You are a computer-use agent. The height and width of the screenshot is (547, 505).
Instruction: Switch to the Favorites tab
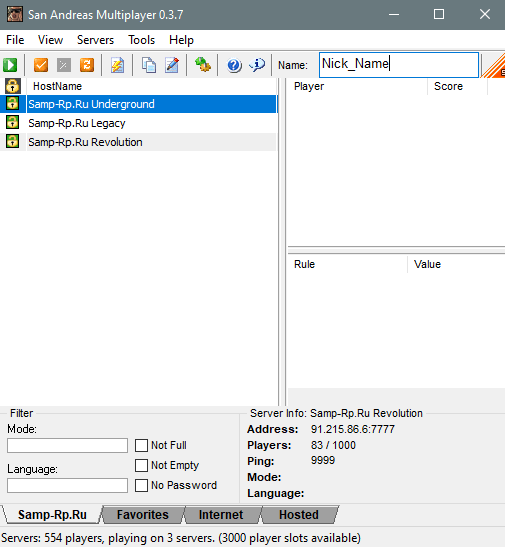[x=142, y=515]
